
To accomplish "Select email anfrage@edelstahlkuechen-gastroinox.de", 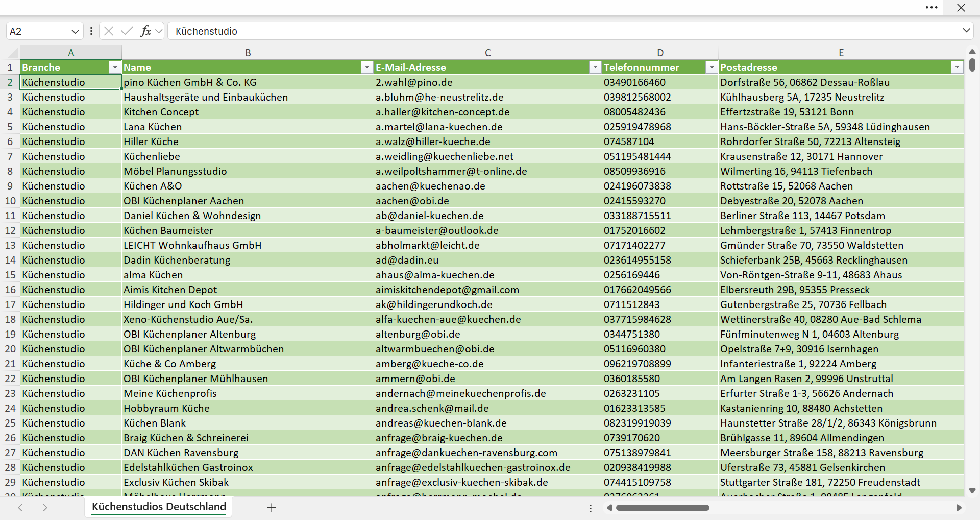I will pyautogui.click(x=488, y=467).
